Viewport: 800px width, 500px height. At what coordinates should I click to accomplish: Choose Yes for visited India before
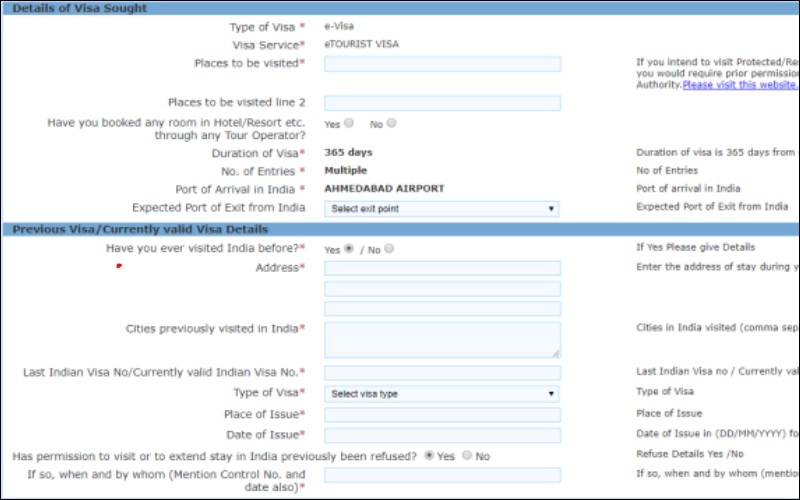pos(349,248)
